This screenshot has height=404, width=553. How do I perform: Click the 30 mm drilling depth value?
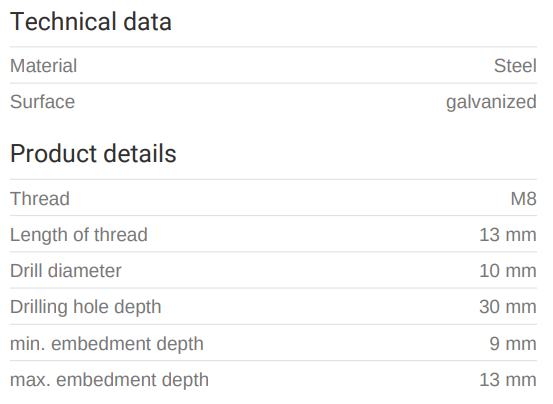coord(508,307)
